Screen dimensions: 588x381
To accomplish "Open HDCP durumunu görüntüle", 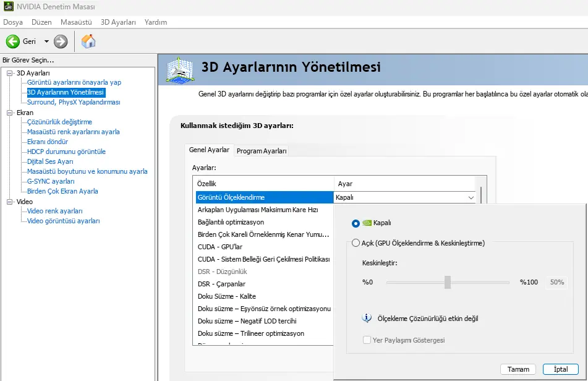I will pyautogui.click(x=66, y=152).
